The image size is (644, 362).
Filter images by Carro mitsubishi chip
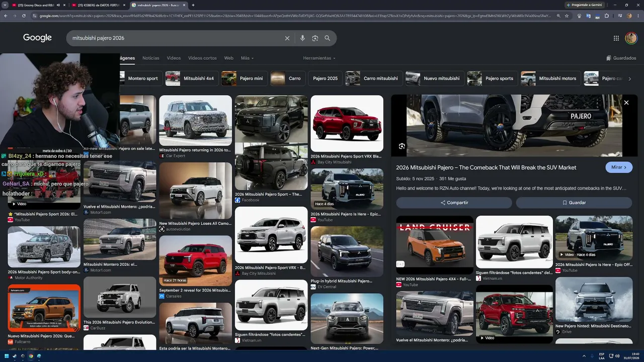point(373,78)
